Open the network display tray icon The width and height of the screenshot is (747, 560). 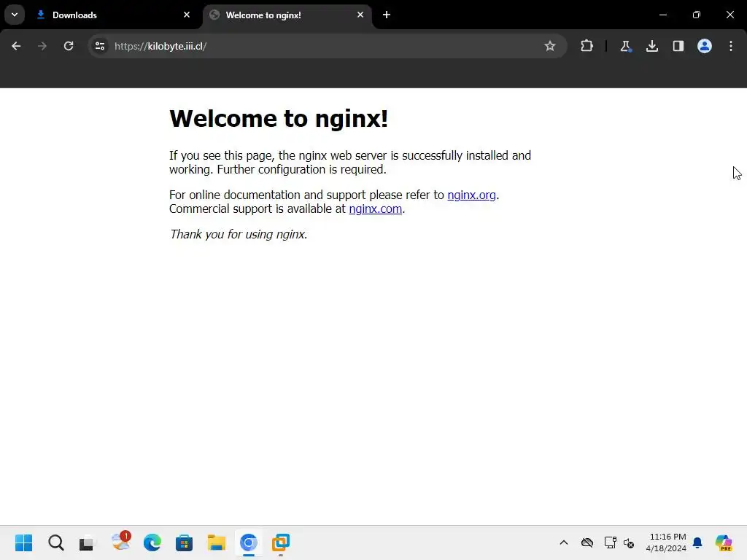click(x=611, y=542)
